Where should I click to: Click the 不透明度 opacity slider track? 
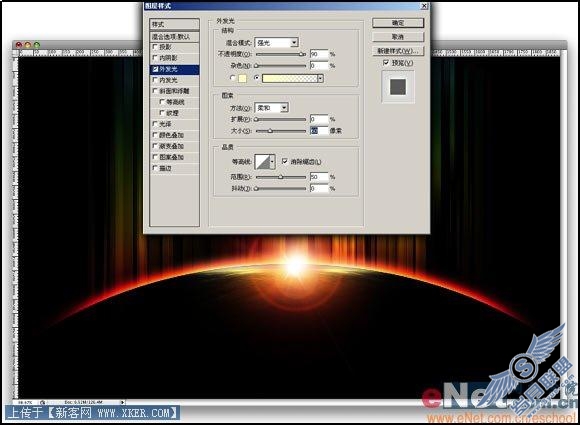[x=281, y=54]
